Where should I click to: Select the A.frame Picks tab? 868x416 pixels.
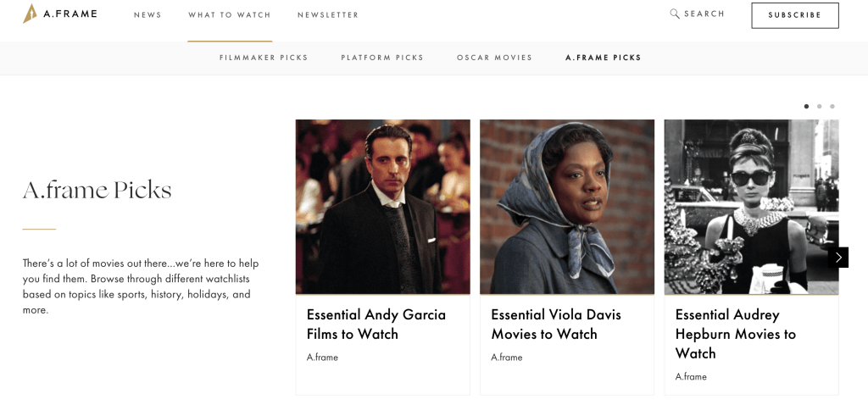tap(604, 58)
